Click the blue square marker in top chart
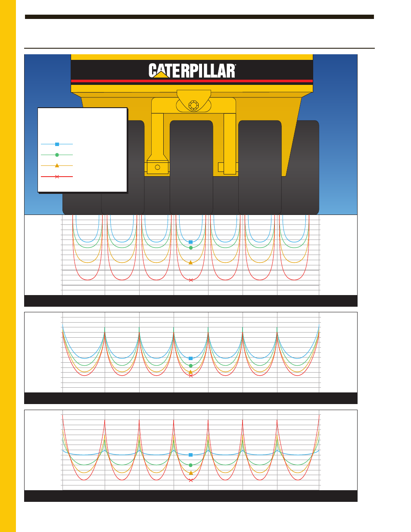 pos(191,242)
